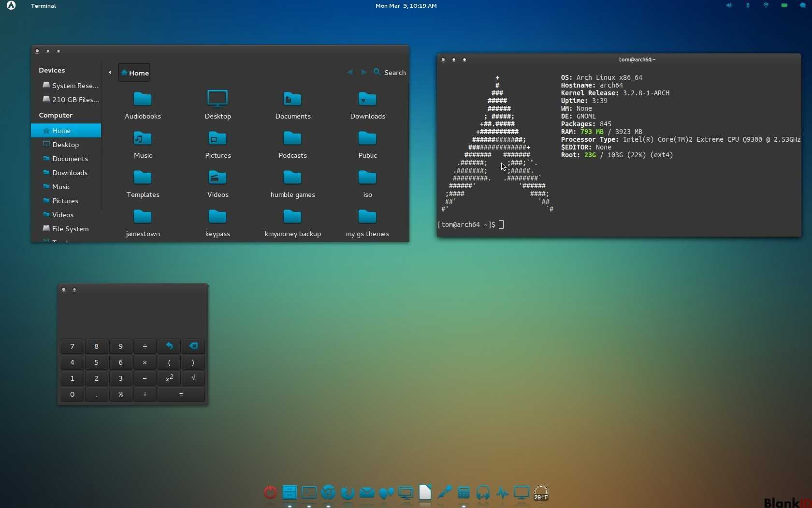This screenshot has height=508, width=812.
Task: Click the red power icon in dock
Action: click(x=270, y=493)
